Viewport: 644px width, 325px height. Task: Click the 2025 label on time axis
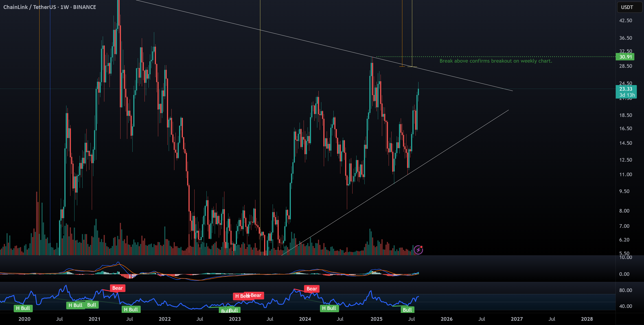click(x=377, y=319)
